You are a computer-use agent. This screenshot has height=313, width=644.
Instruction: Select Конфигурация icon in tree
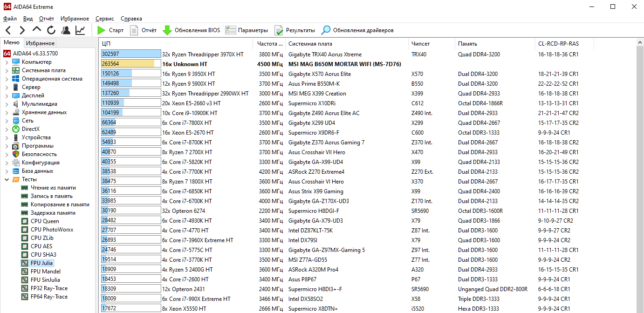(16, 163)
